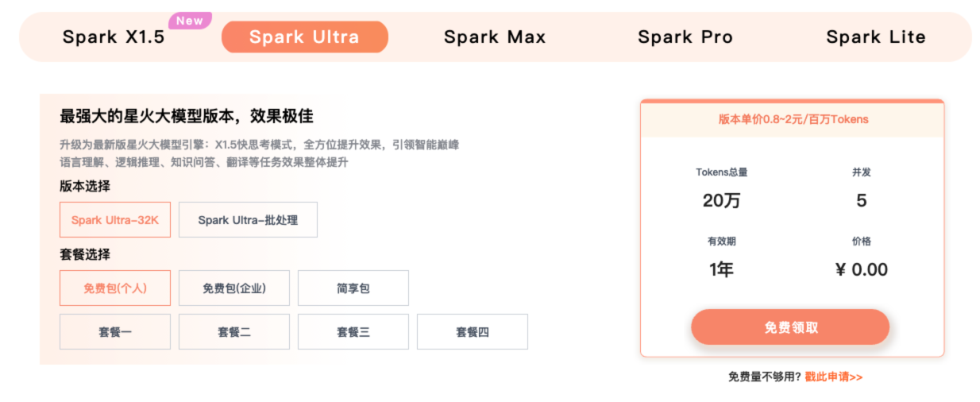The image size is (980, 402).
Task: Open the 戳此申请>> link
Action: coord(833,377)
